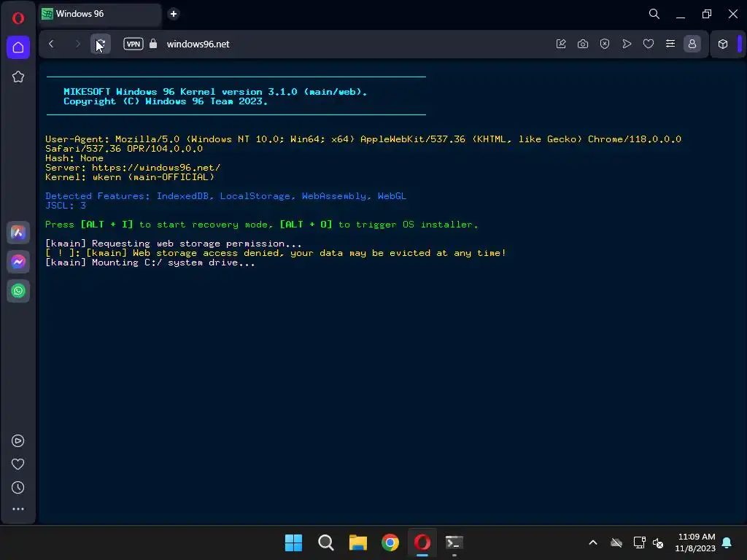
Task: Launch Google Chrome from the taskbar
Action: coord(390,542)
